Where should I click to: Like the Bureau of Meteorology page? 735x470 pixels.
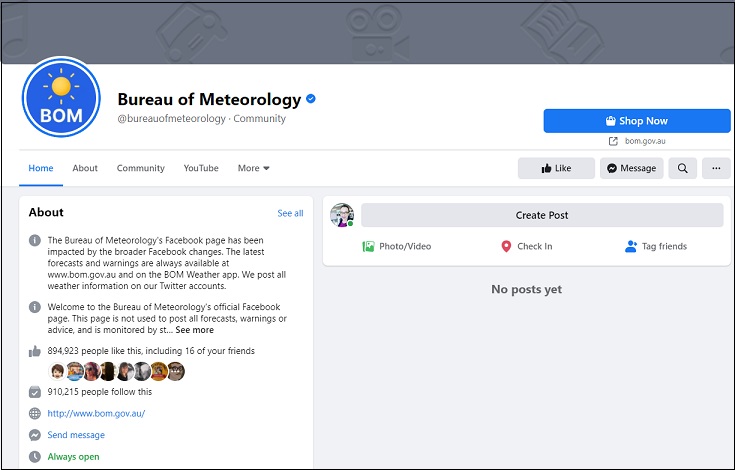tap(556, 168)
